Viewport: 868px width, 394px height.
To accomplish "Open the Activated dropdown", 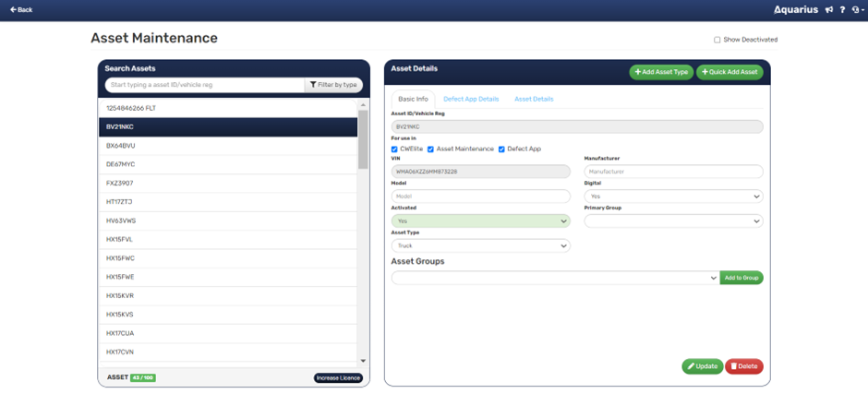I will (480, 221).
